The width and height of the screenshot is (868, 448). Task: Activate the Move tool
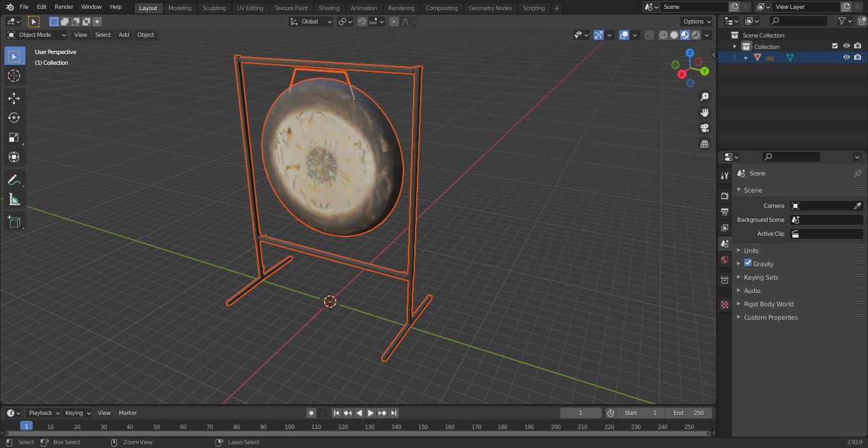coord(14,98)
